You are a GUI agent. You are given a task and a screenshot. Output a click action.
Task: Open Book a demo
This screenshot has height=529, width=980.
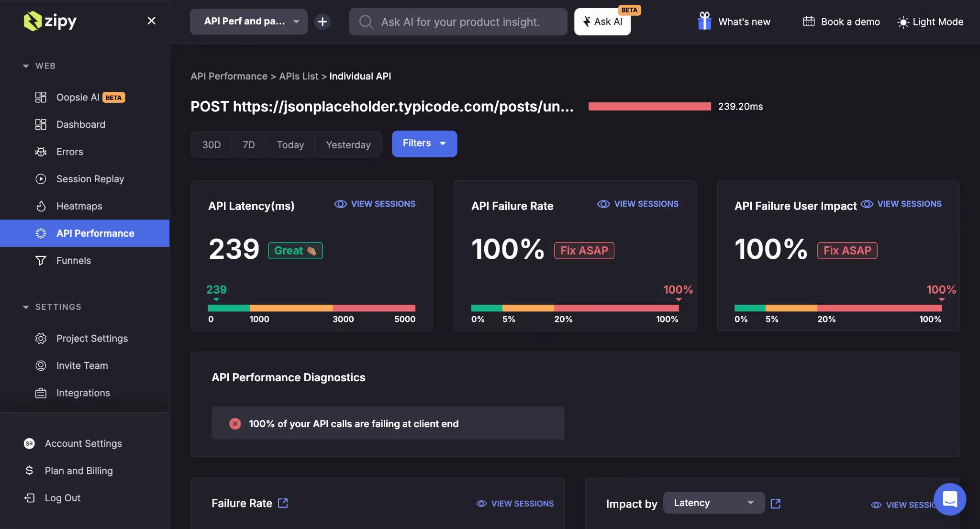click(x=840, y=22)
